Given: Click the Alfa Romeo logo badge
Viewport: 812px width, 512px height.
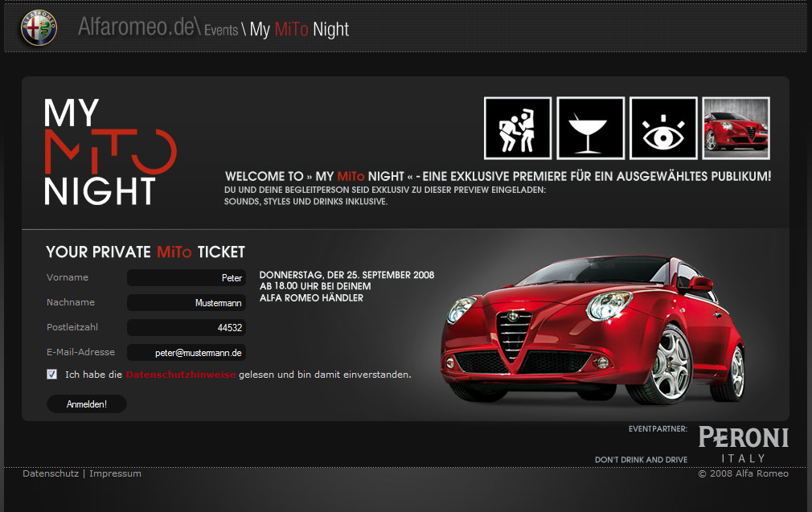Looking at the screenshot, I should (x=39, y=28).
